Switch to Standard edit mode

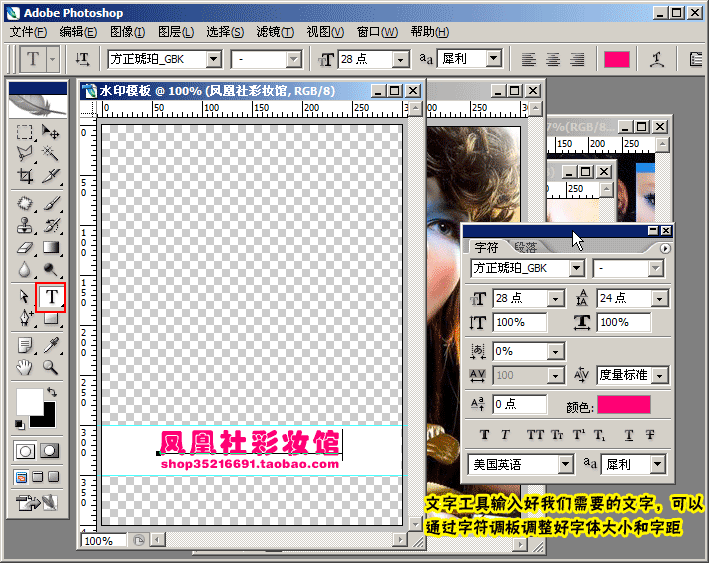pyautogui.click(x=24, y=451)
